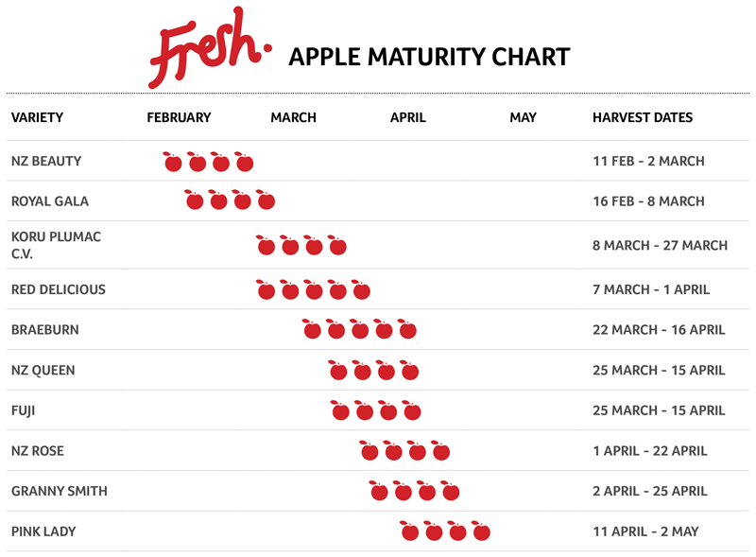Click the fifth apple in Red Delicious row
The height and width of the screenshot is (557, 756).
(361, 289)
